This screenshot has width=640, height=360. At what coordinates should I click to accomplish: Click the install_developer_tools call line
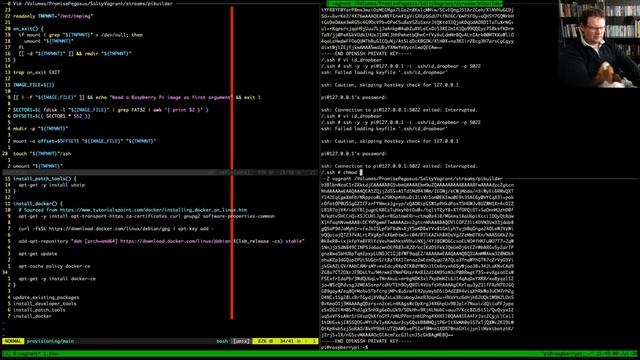[x=45, y=304]
